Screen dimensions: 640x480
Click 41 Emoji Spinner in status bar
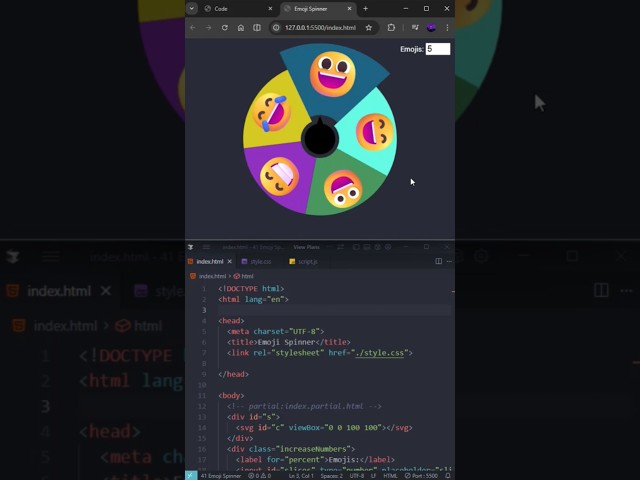(221, 476)
